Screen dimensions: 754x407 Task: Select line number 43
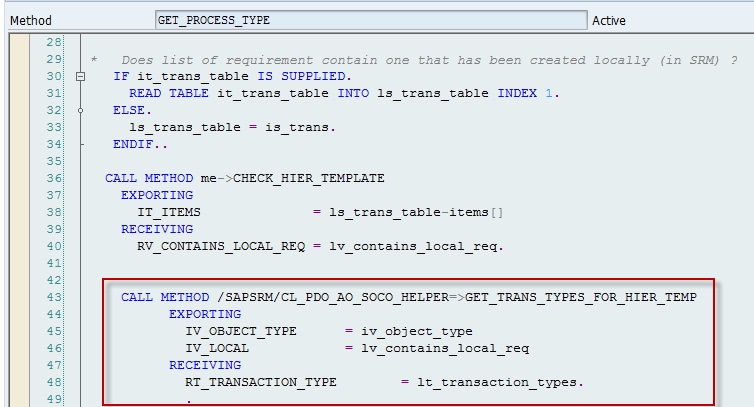tap(54, 297)
